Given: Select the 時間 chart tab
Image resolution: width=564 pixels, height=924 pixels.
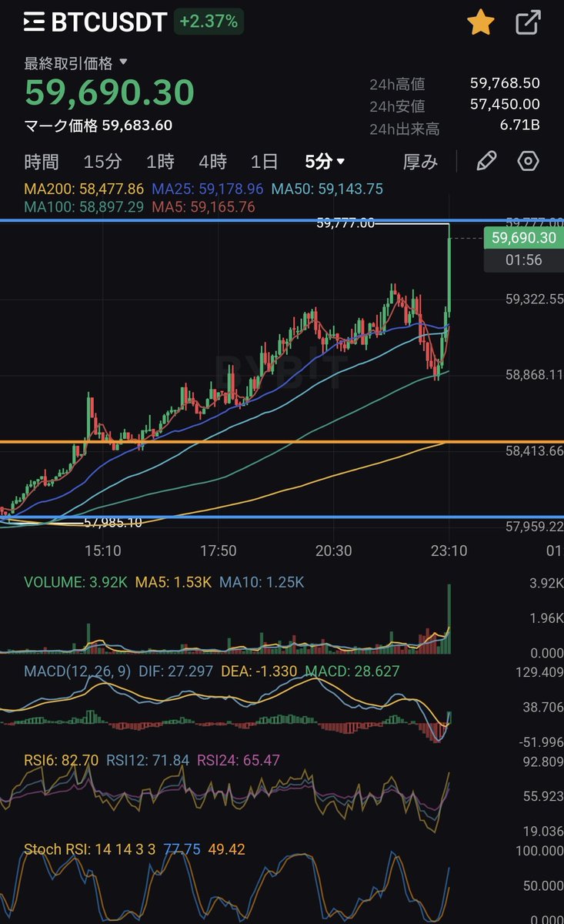Looking at the screenshot, I should tap(42, 162).
